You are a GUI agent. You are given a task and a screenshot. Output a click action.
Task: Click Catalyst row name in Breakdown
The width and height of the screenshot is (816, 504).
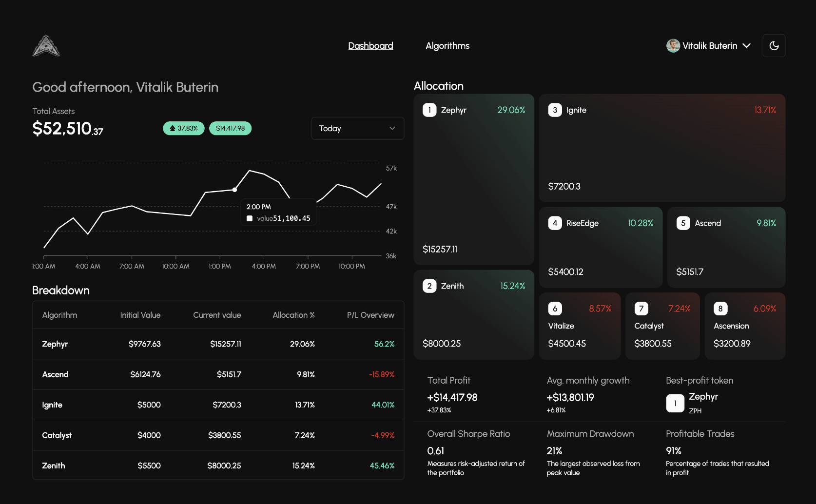pos(57,435)
